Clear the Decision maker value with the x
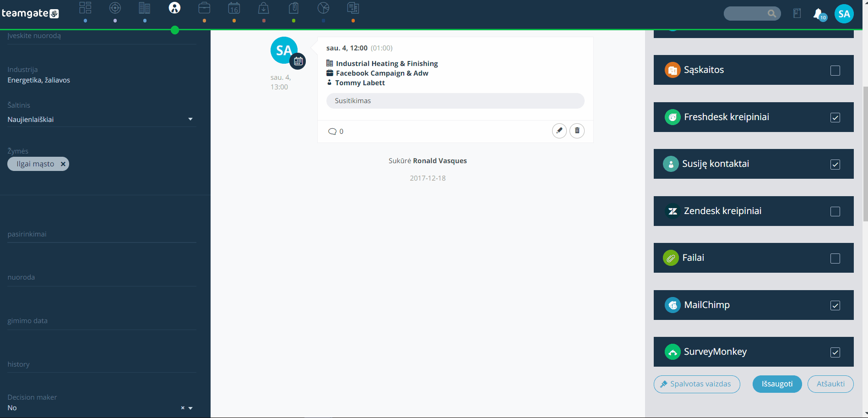Image resolution: width=868 pixels, height=418 pixels. point(183,408)
